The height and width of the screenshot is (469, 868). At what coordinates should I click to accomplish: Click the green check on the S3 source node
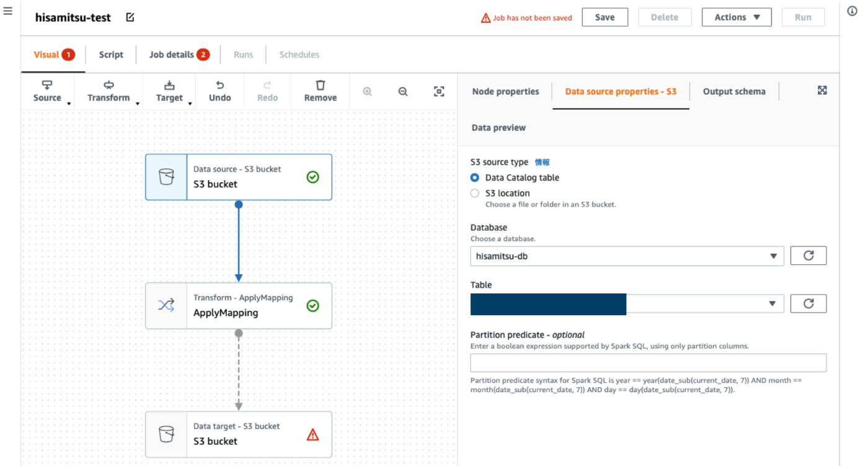pyautogui.click(x=313, y=177)
